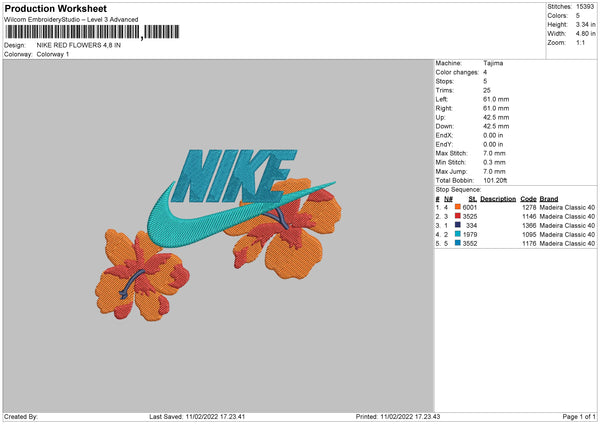
Task: Click the 'N#' column header
Action: tap(448, 199)
